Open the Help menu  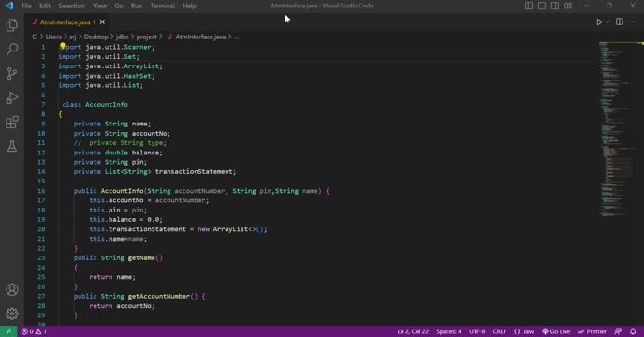click(x=189, y=6)
